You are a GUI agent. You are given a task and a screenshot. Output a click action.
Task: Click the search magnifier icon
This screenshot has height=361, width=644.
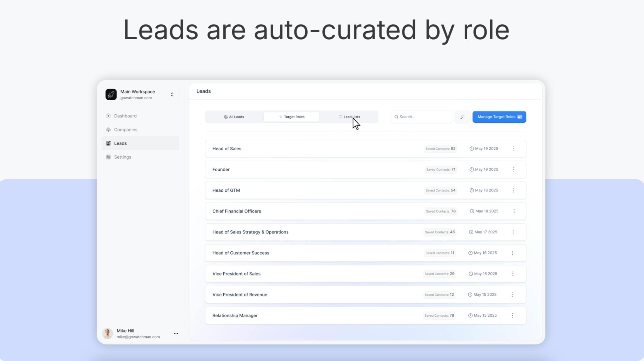pos(396,117)
